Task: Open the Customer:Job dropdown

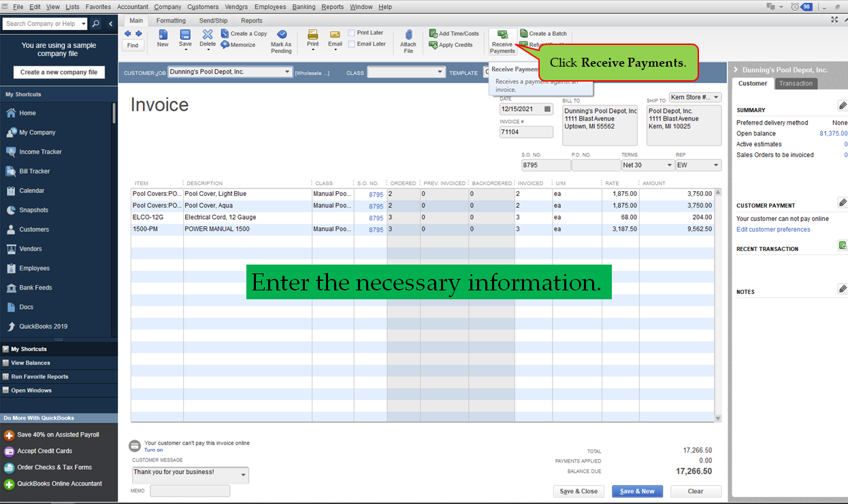Action: (287, 72)
